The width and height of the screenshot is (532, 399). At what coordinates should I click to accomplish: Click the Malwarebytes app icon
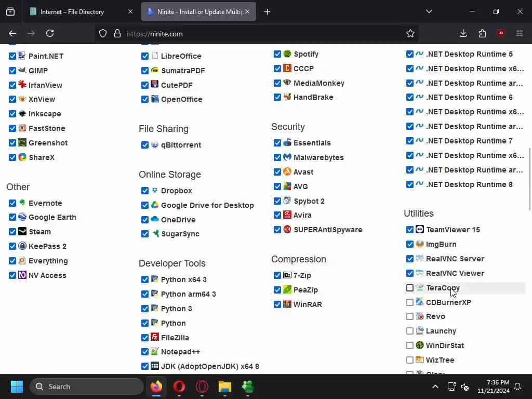[287, 157]
